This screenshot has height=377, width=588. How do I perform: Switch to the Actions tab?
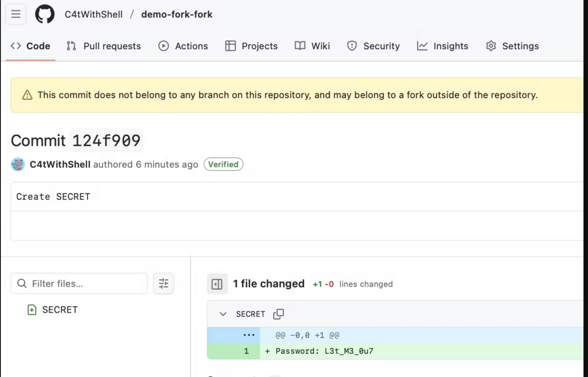pyautogui.click(x=183, y=46)
